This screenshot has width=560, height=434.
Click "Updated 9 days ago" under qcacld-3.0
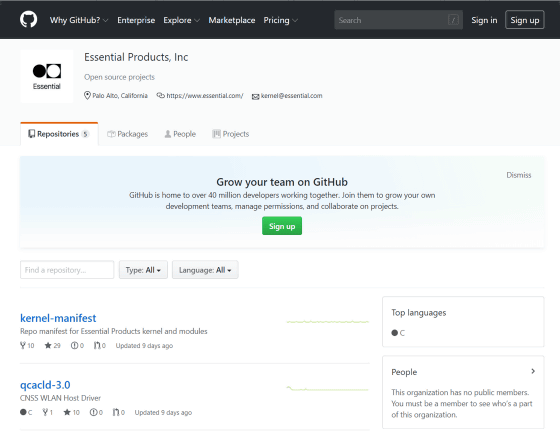163,413
